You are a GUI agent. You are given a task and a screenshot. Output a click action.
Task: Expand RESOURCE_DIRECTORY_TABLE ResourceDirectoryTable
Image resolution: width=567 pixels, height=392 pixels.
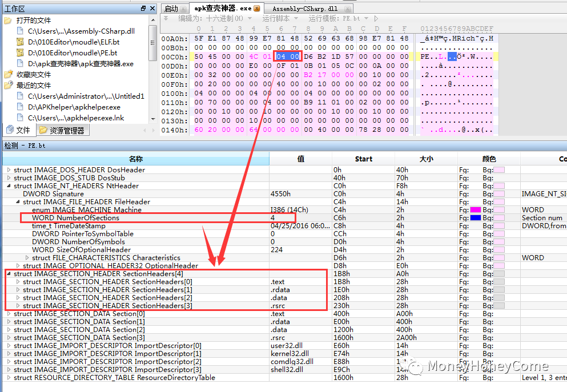click(x=9, y=378)
